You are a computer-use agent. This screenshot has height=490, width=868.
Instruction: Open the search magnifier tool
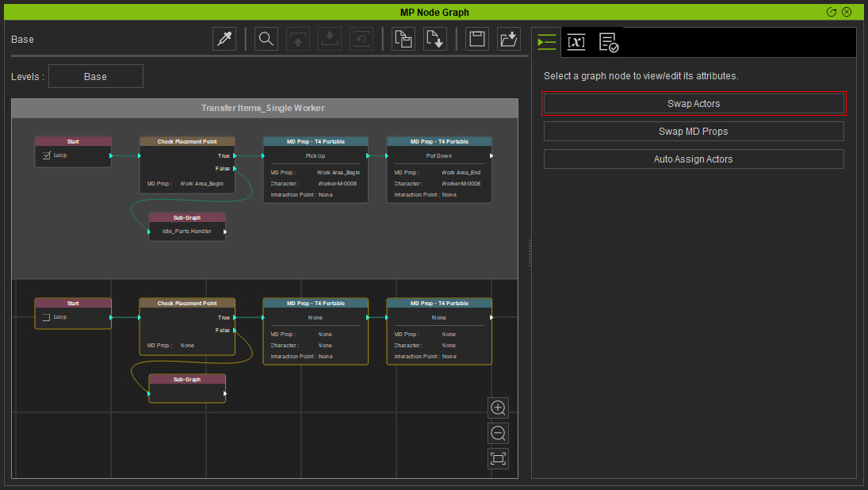tap(266, 40)
